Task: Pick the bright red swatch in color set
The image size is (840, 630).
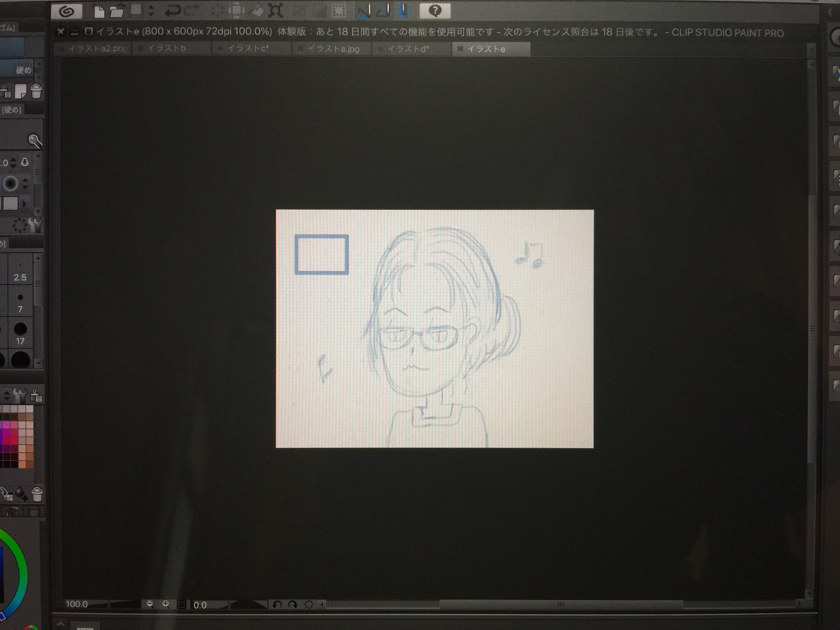Action: (14, 441)
